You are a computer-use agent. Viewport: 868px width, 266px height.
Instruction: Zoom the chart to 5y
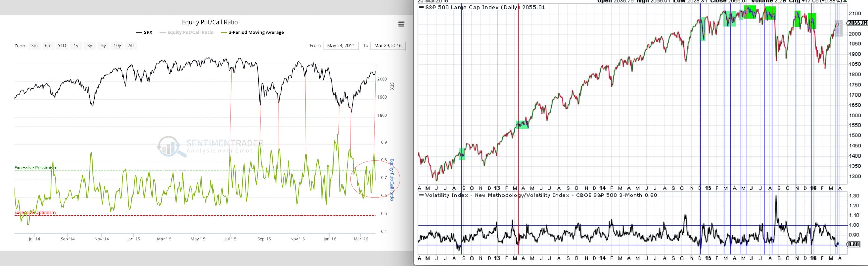click(x=104, y=46)
